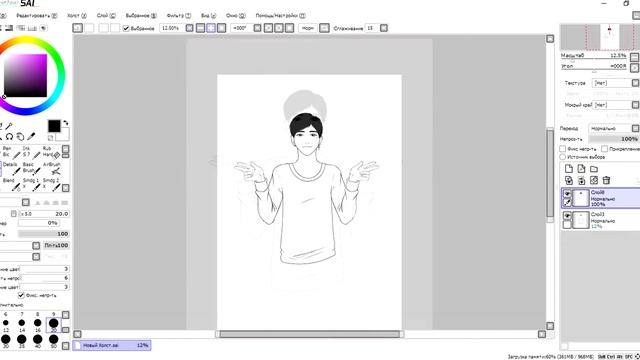640x360 pixels.
Task: Open the brush shape dropdown left of Плть100
Action: (x=36, y=245)
